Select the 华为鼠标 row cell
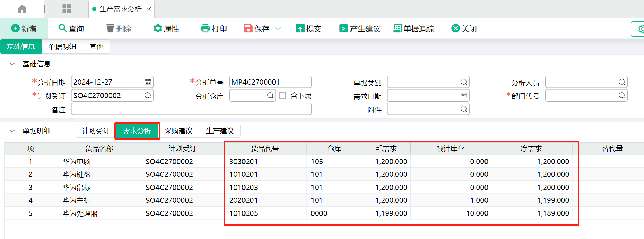644x239 pixels. [x=99, y=188]
